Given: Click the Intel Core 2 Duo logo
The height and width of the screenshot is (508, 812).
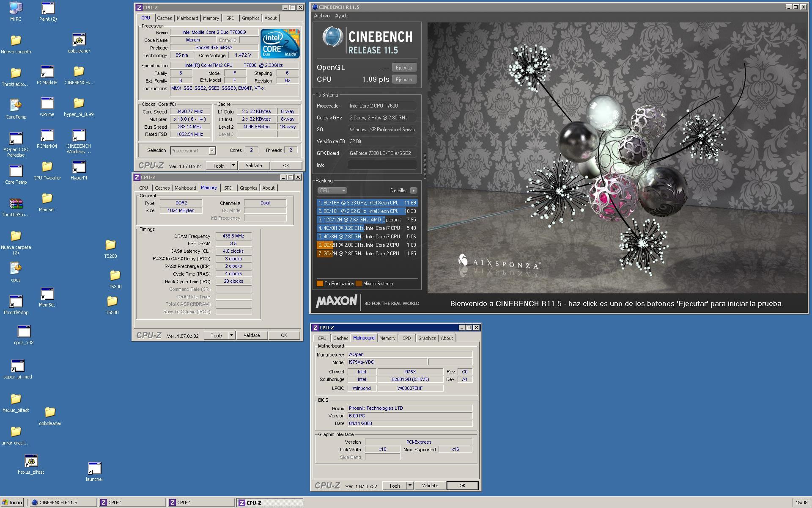Looking at the screenshot, I should 280,44.
